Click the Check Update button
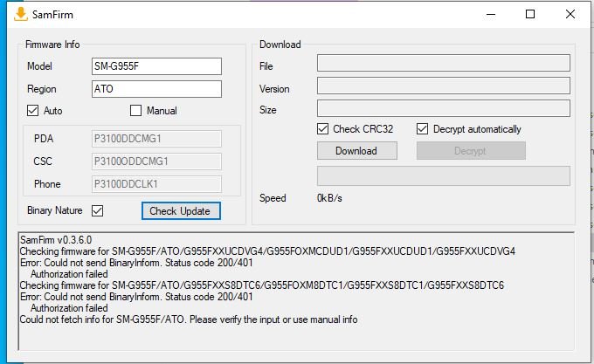The height and width of the screenshot is (364, 594). (181, 210)
